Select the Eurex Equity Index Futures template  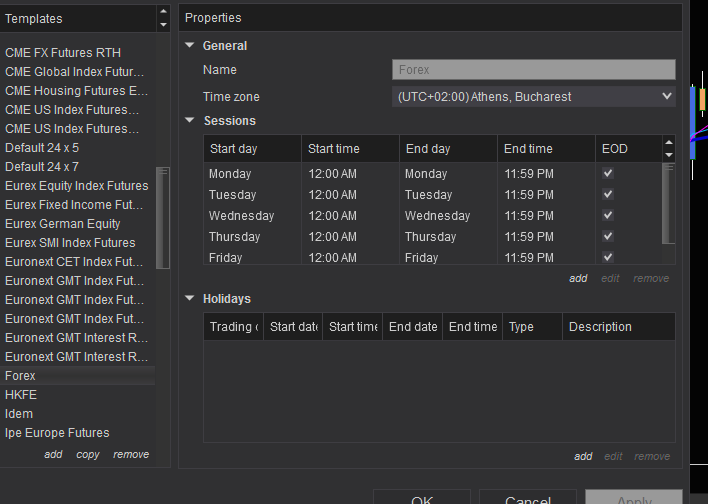[x=78, y=186]
